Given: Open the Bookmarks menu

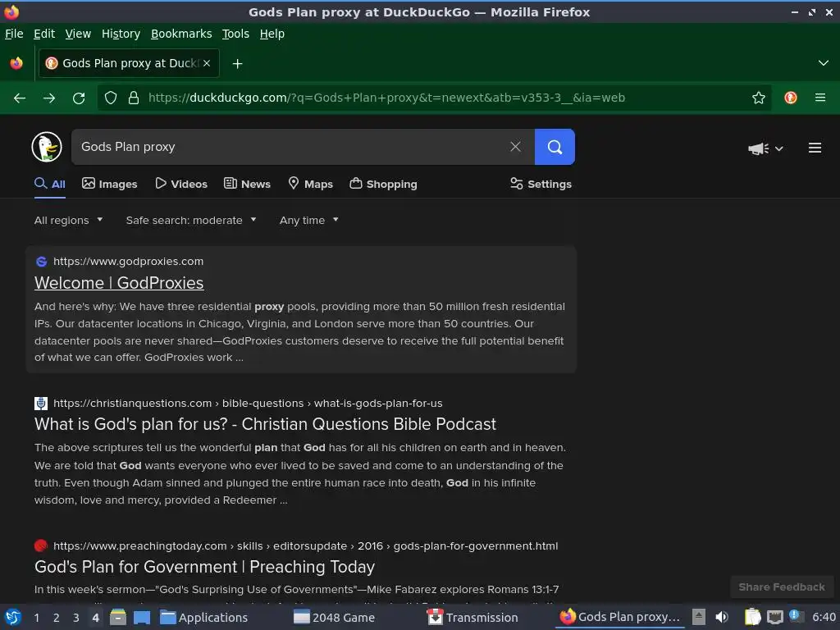Looking at the screenshot, I should [181, 34].
